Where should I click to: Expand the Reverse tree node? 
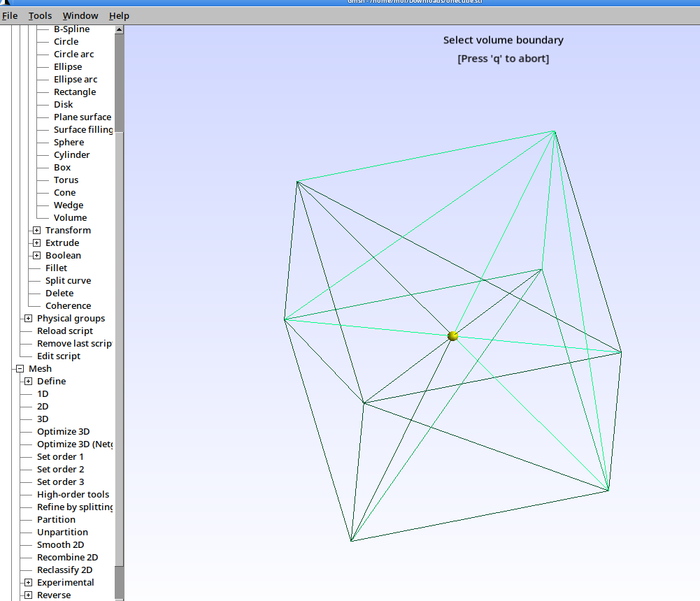point(28,595)
